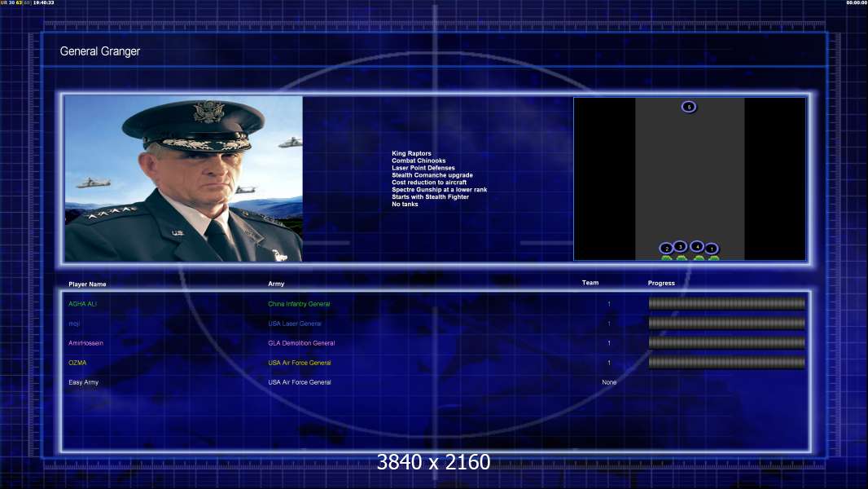The width and height of the screenshot is (868, 489).
Task: Select player name 'AmirHossein'
Action: 85,343
